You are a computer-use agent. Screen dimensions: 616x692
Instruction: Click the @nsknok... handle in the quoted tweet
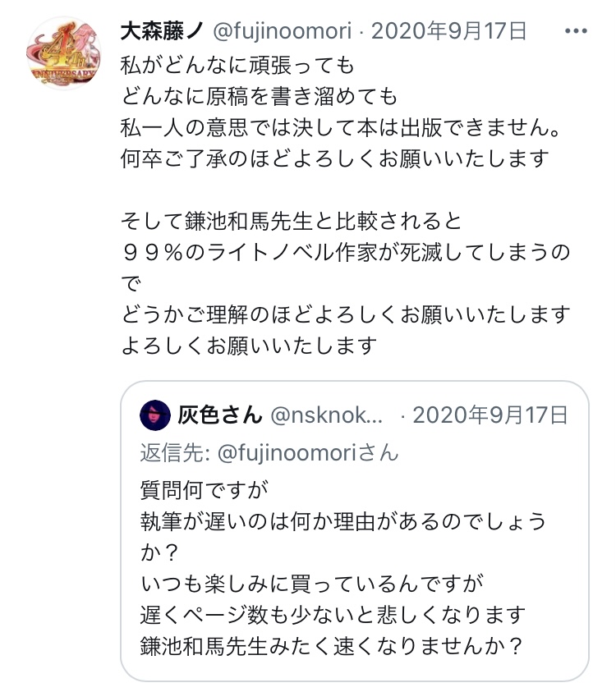click(327, 416)
